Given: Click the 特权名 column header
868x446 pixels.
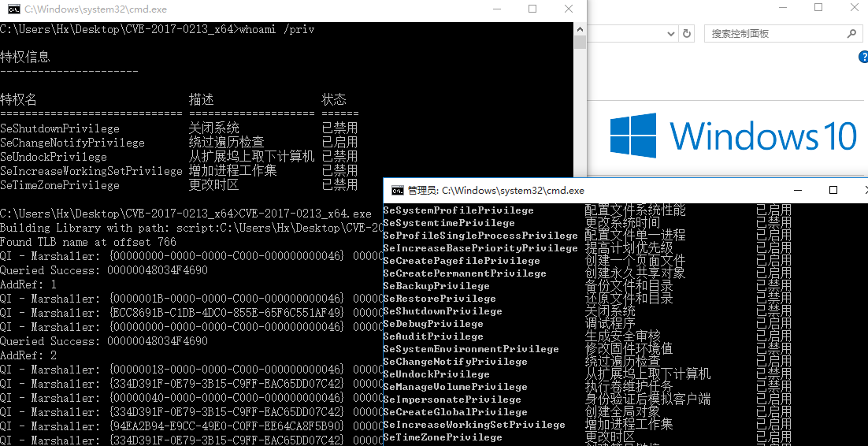Looking at the screenshot, I should [18, 100].
